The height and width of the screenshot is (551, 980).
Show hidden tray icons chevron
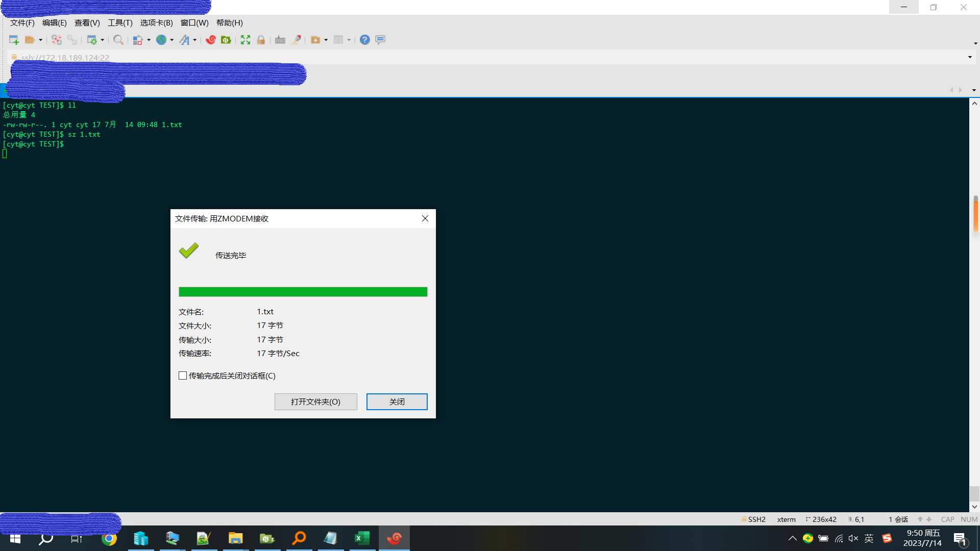tap(792, 538)
